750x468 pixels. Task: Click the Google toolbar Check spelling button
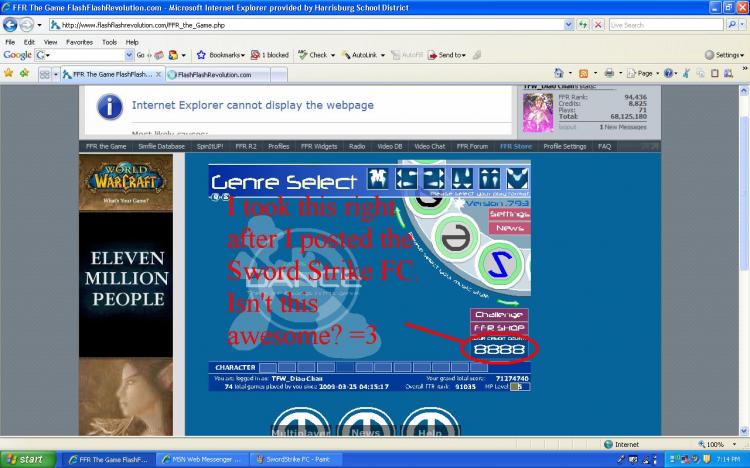click(x=313, y=55)
